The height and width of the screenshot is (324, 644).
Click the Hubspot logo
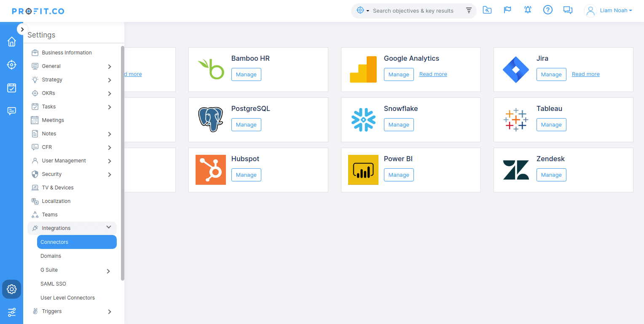tap(211, 170)
